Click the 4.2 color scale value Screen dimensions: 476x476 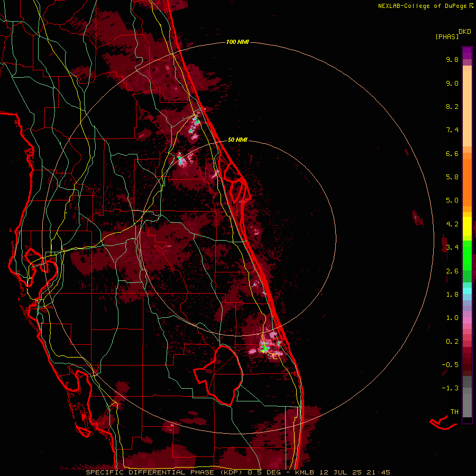[452, 224]
